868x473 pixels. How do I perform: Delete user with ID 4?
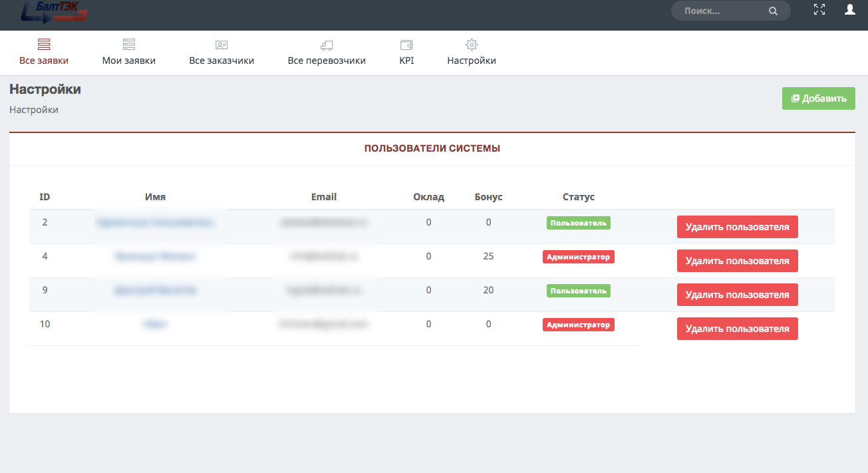coord(738,261)
